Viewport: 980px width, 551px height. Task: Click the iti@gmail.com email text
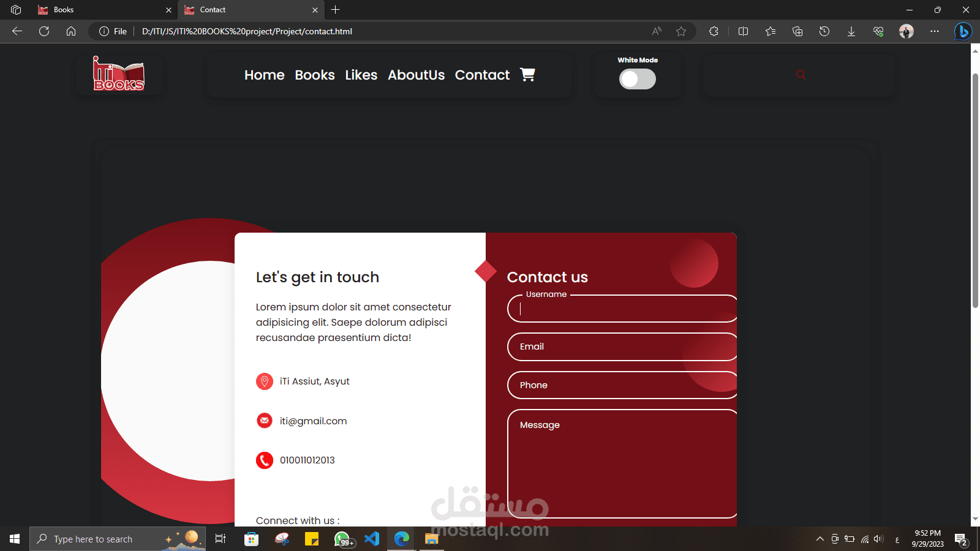pyautogui.click(x=314, y=421)
